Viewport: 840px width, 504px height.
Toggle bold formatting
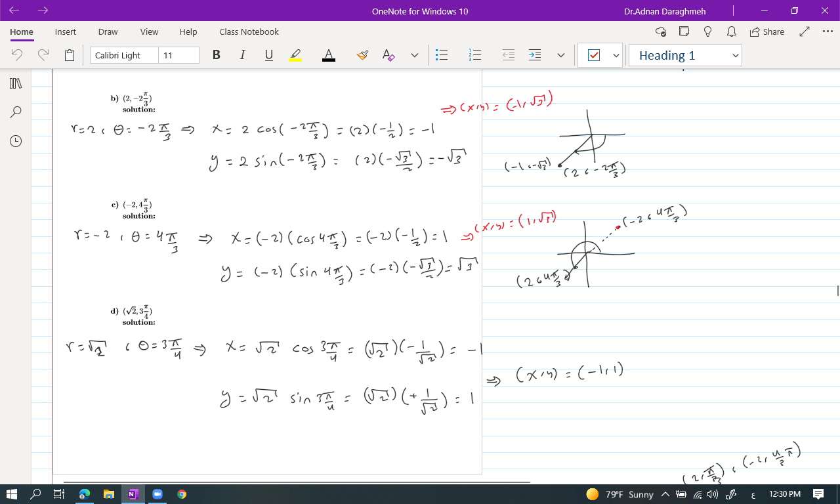(217, 56)
